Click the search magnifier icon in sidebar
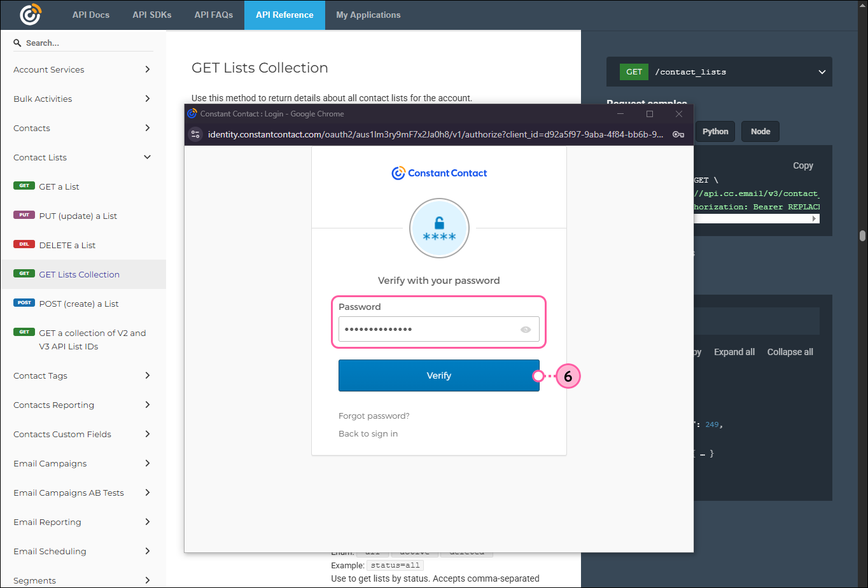The width and height of the screenshot is (868, 588). (17, 43)
